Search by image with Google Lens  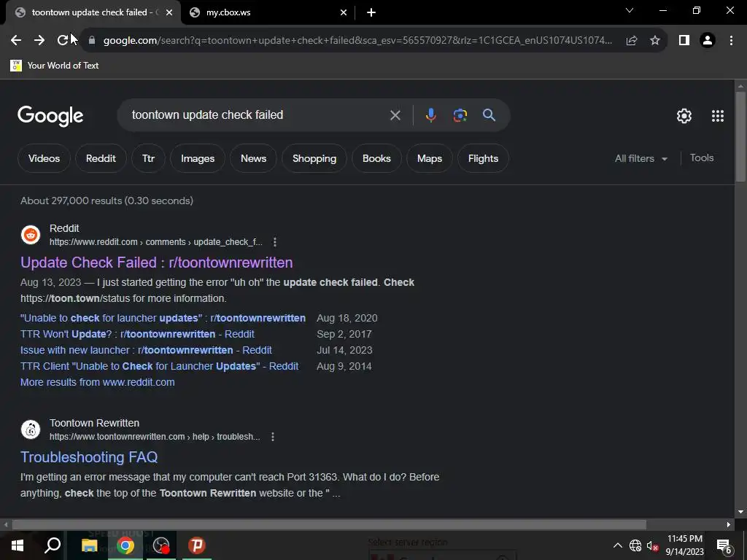(x=460, y=115)
